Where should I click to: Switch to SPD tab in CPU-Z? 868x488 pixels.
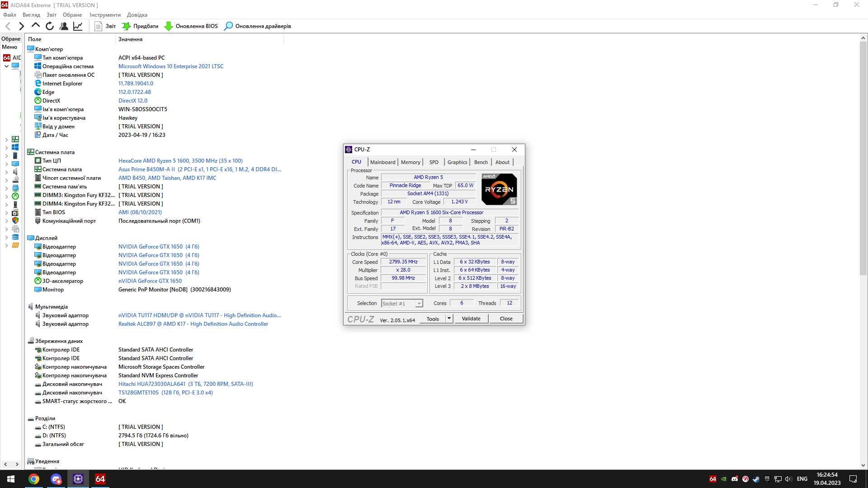pos(434,162)
